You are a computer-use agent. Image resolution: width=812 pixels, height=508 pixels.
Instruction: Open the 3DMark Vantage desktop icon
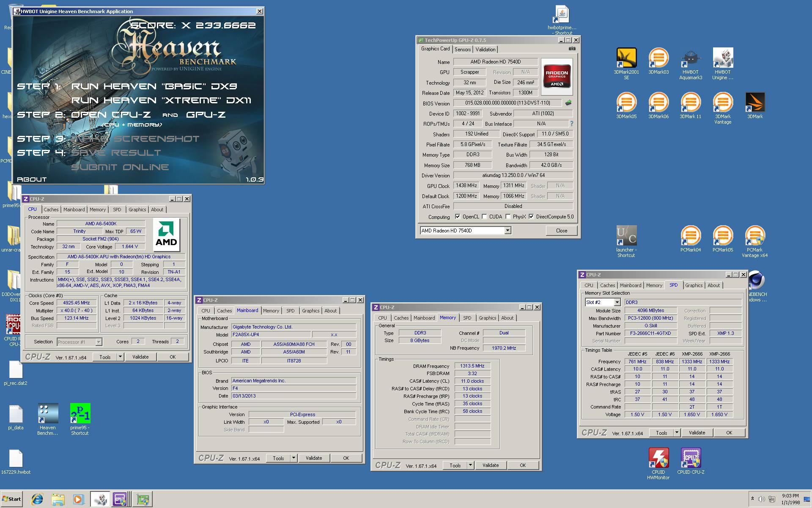pyautogui.click(x=723, y=108)
